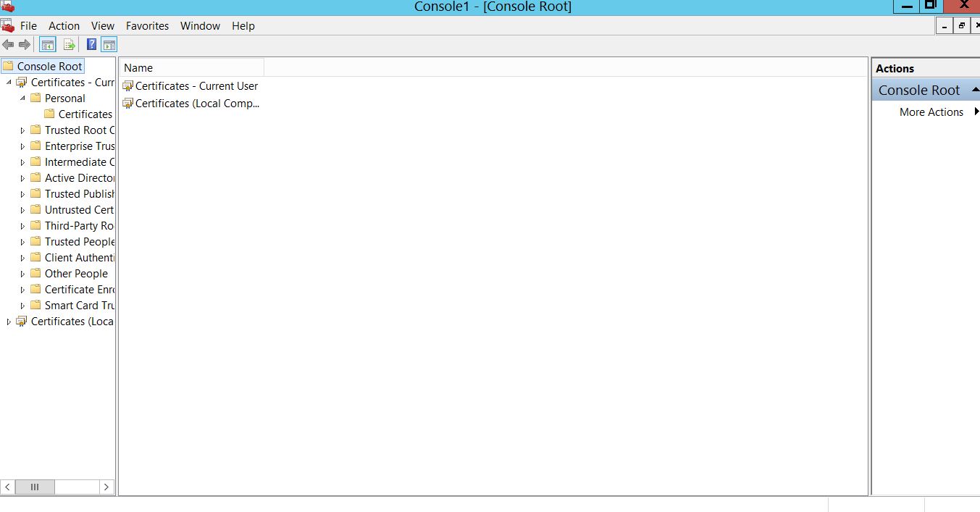Click the Export List toolbar icon
Image resolution: width=980 pixels, height=512 pixels.
click(69, 45)
